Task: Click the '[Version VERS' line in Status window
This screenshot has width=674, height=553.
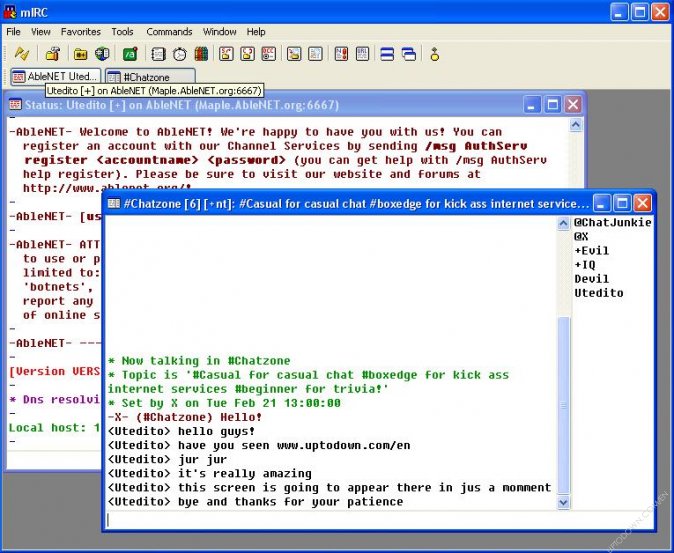Action: (x=54, y=371)
